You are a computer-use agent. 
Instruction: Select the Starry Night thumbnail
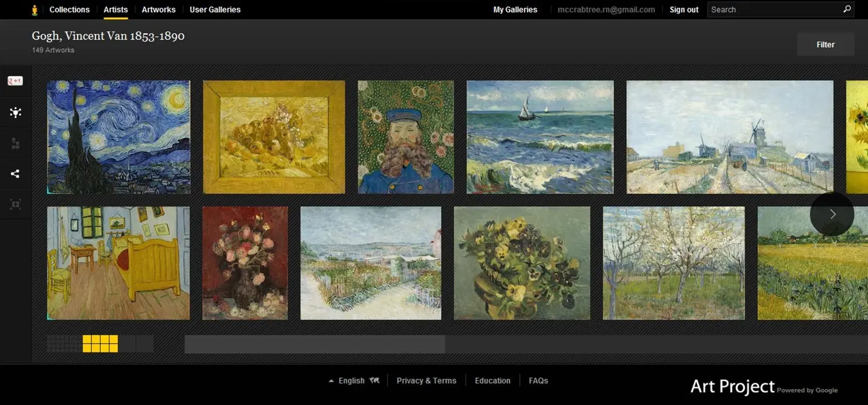coord(118,137)
